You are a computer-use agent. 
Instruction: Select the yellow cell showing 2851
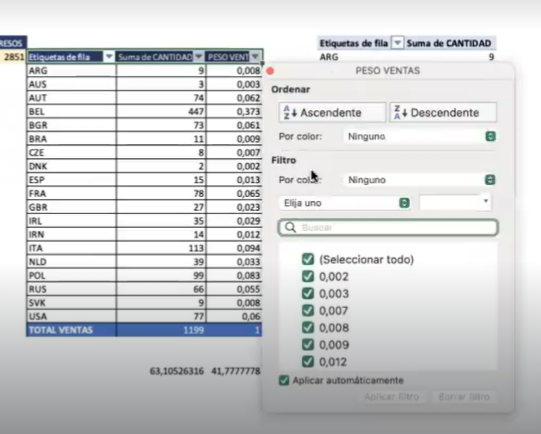[13, 57]
